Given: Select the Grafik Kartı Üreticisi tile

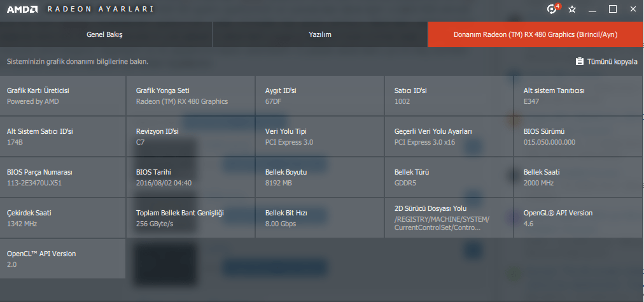Looking at the screenshot, I should click(62, 96).
